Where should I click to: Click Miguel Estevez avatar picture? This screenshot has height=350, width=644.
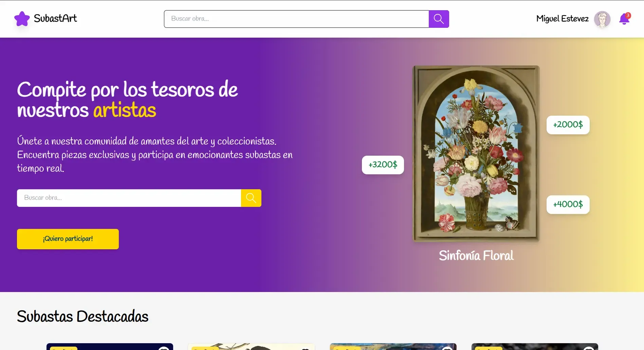[602, 19]
